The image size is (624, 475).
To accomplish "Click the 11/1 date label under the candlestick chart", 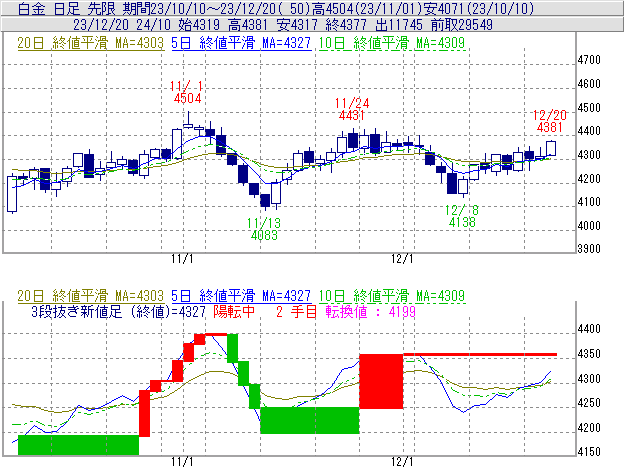I will click(182, 259).
